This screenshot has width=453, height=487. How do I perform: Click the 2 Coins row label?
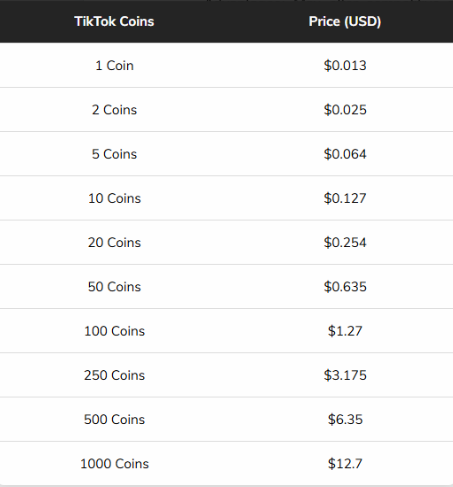(x=114, y=110)
